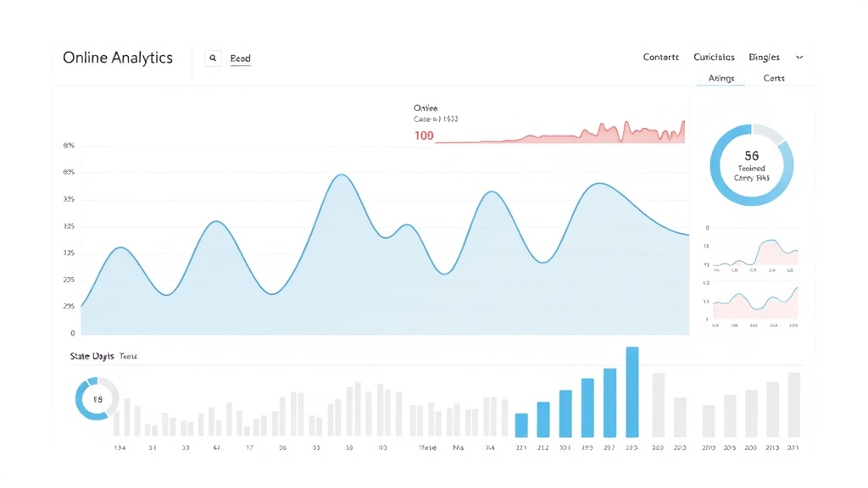Select the "State Days" filter label
Viewport: 868px width, 488px height.
[x=92, y=356]
